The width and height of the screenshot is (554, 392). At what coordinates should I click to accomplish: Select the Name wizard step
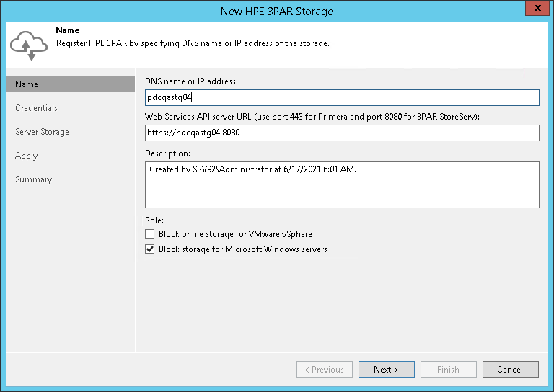[70, 84]
